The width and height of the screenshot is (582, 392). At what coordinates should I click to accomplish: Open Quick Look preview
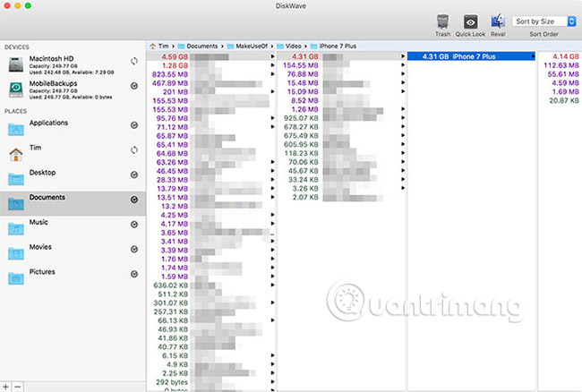(470, 22)
